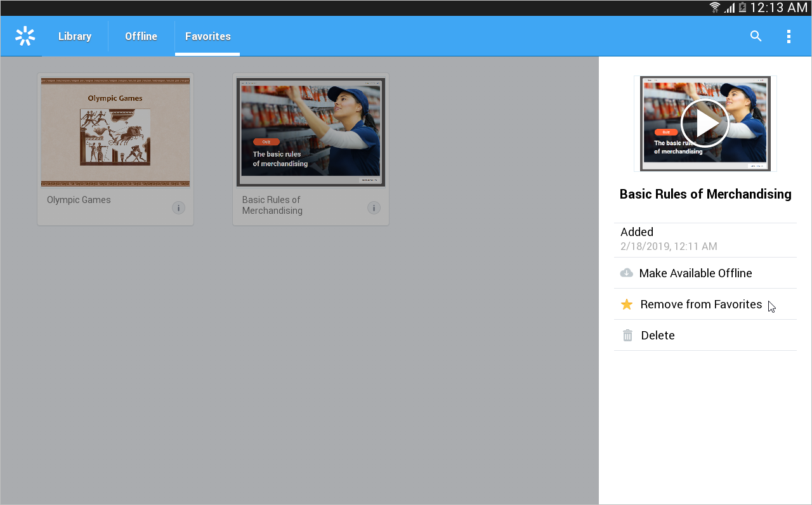Image resolution: width=812 pixels, height=505 pixels.
Task: Switch to the Library tab
Action: tap(75, 36)
